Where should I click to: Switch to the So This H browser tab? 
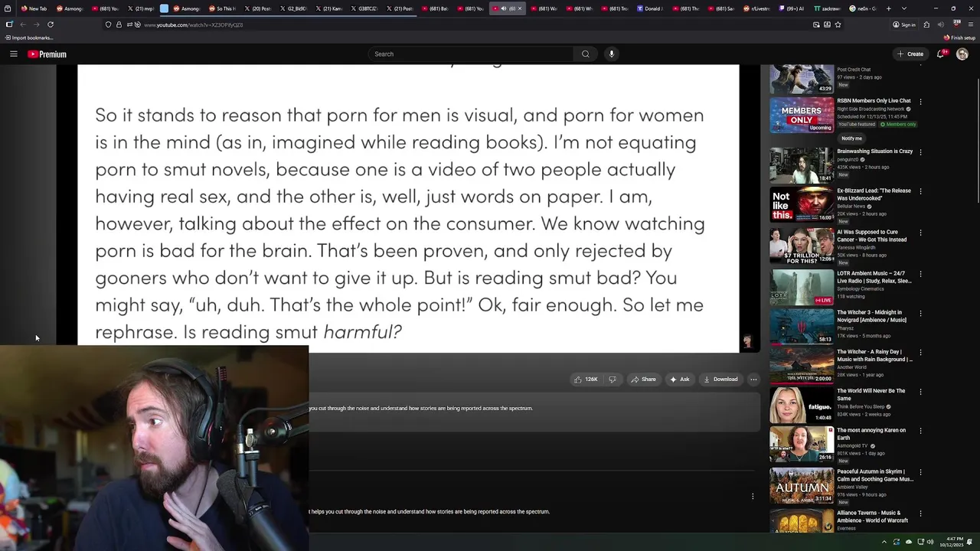[x=223, y=8]
